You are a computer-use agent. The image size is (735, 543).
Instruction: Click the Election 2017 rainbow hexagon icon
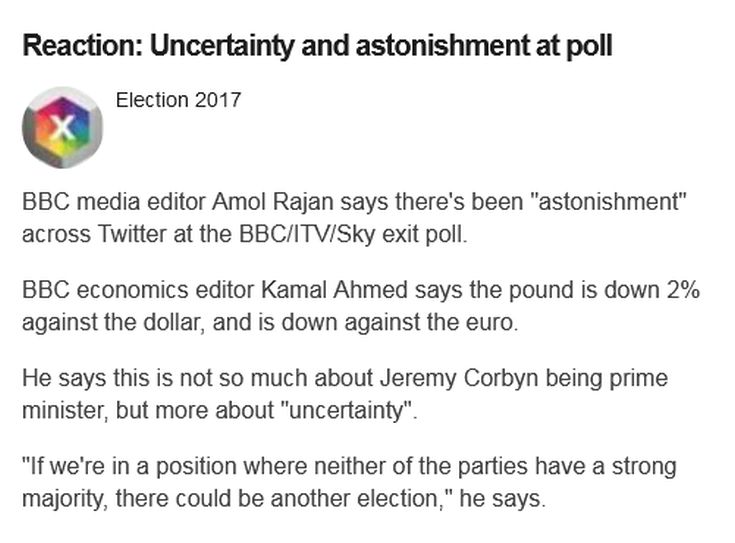pyautogui.click(x=63, y=128)
